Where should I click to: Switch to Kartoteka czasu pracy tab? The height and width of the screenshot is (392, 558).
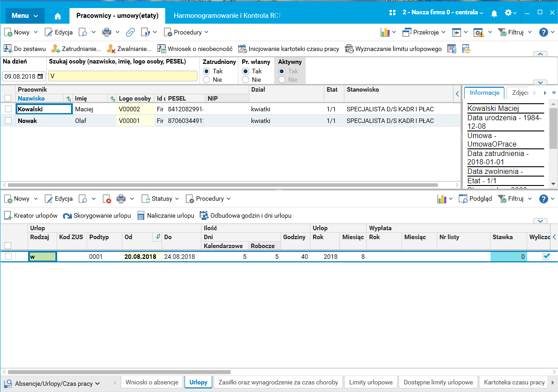[514, 382]
